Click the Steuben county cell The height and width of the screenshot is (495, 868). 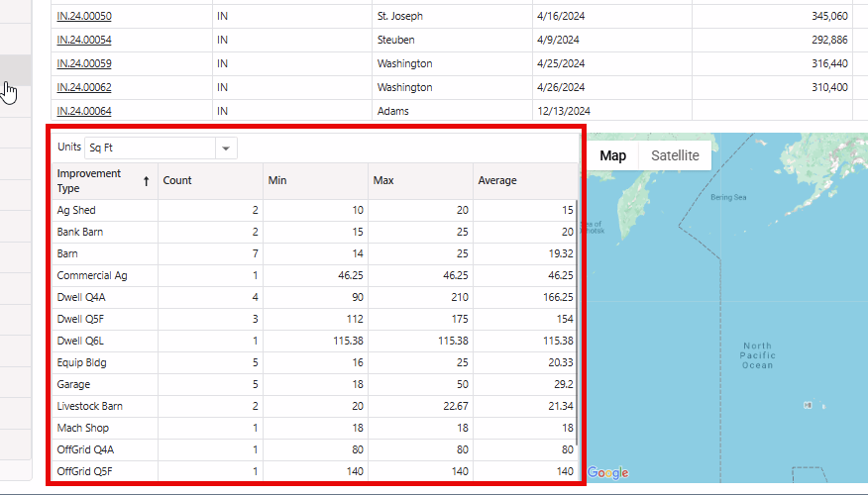pyautogui.click(x=395, y=41)
